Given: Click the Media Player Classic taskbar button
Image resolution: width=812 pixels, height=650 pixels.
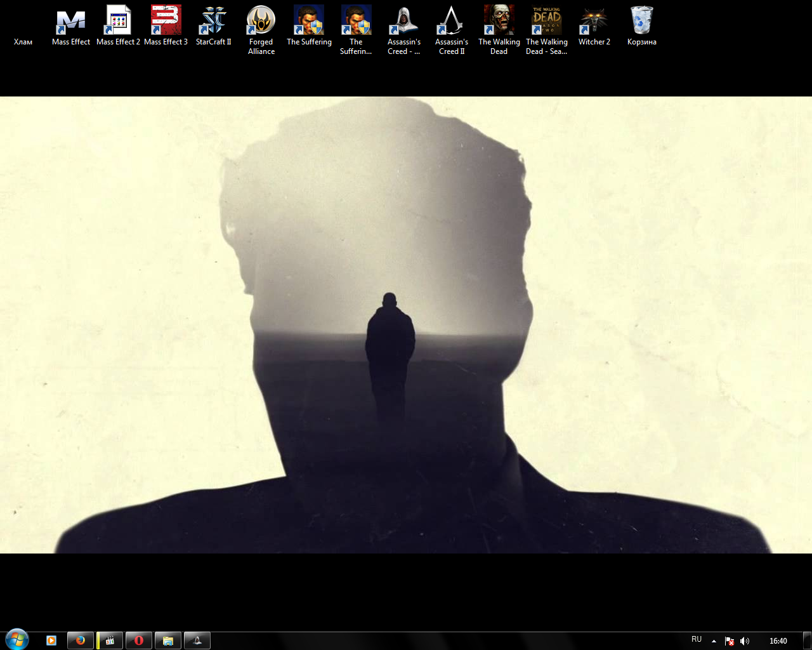Looking at the screenshot, I should click(x=110, y=640).
